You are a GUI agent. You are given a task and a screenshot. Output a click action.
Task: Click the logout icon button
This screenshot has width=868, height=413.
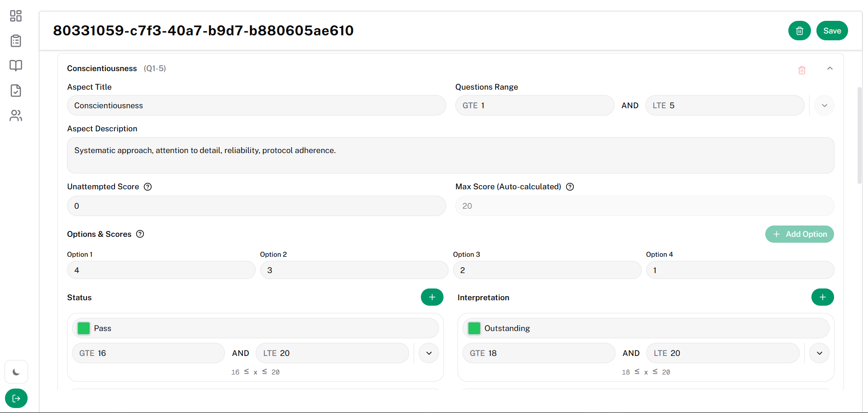[x=16, y=399]
